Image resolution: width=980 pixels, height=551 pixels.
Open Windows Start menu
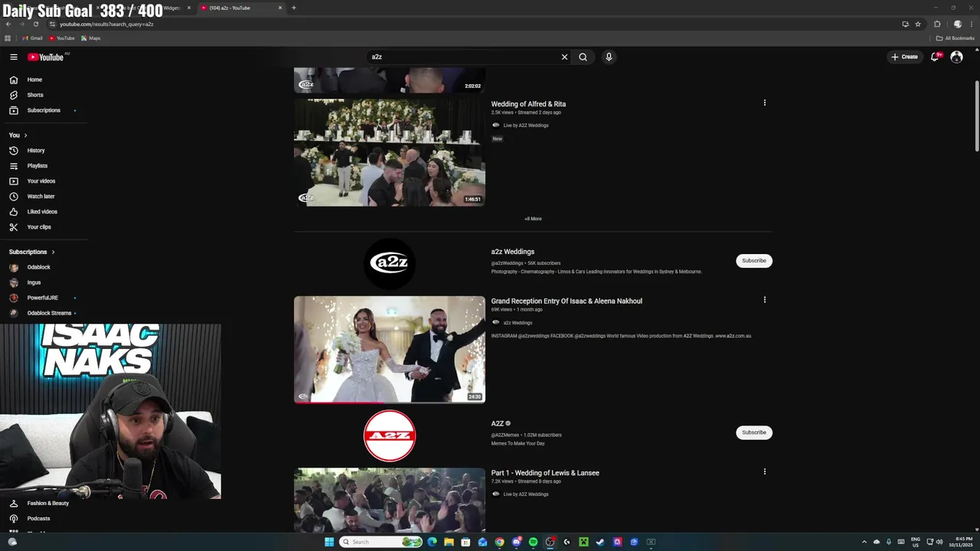[x=329, y=542]
